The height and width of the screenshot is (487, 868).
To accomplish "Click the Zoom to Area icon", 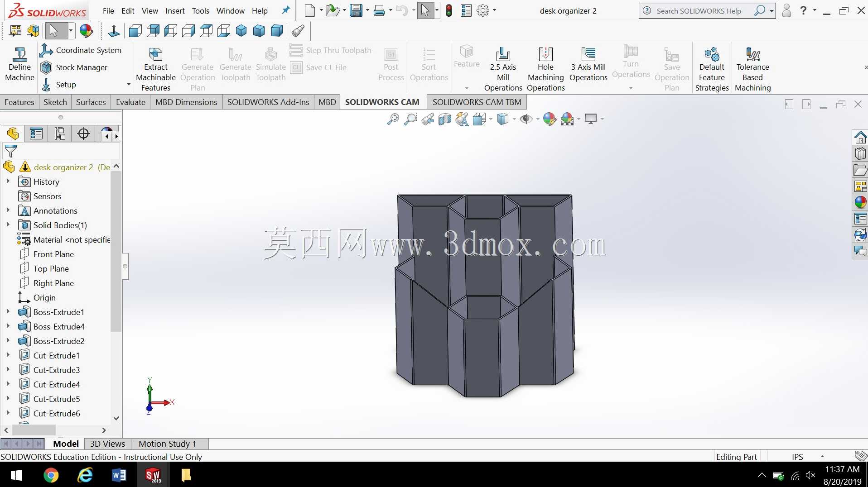I will pyautogui.click(x=410, y=119).
